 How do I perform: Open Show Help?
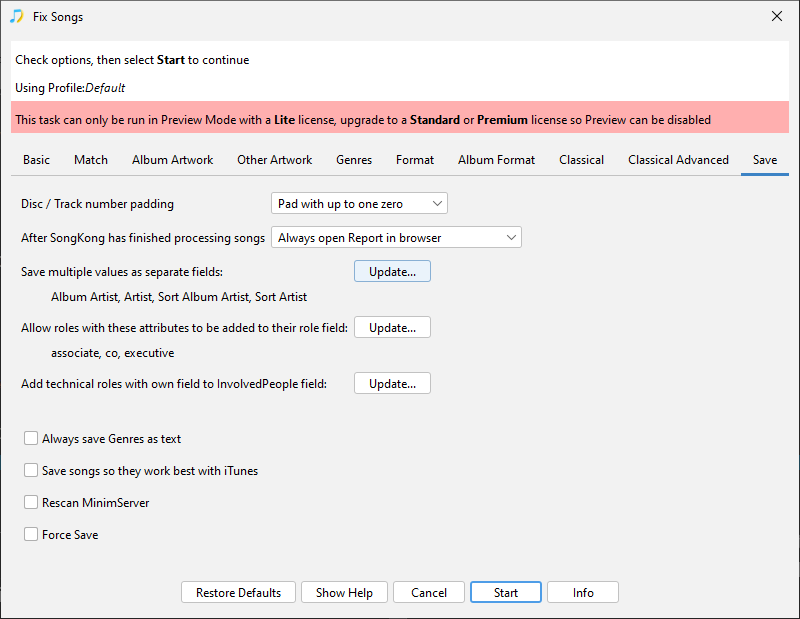344,593
